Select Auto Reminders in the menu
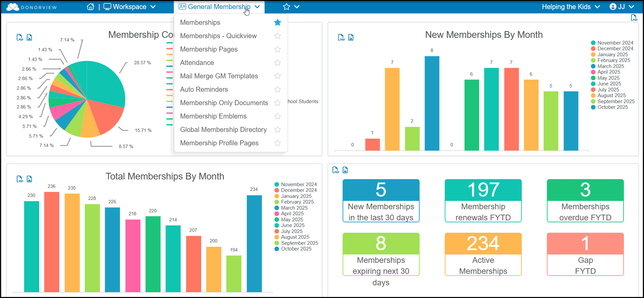The width and height of the screenshot is (644, 298). (x=204, y=89)
